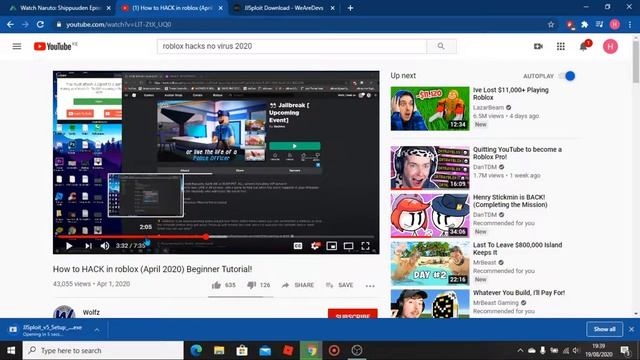This screenshot has height=360, width=640.
Task: Open the Roblox taskbar icon
Action: [288, 351]
